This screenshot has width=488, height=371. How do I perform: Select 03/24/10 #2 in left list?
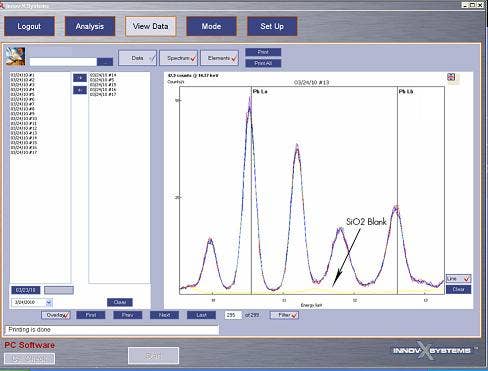pos(22,80)
